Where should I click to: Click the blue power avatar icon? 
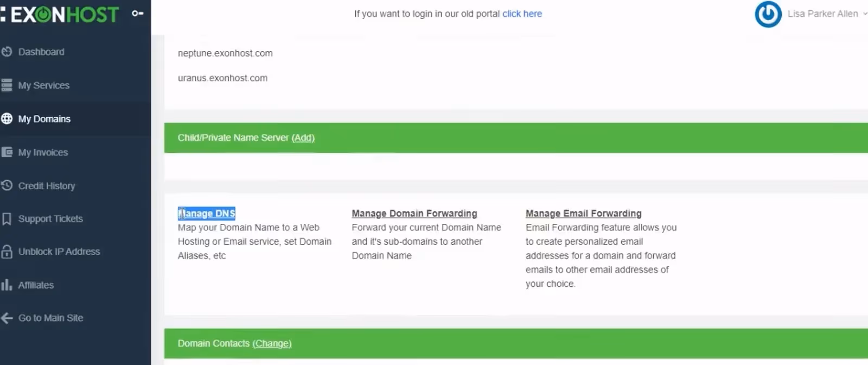pos(768,14)
